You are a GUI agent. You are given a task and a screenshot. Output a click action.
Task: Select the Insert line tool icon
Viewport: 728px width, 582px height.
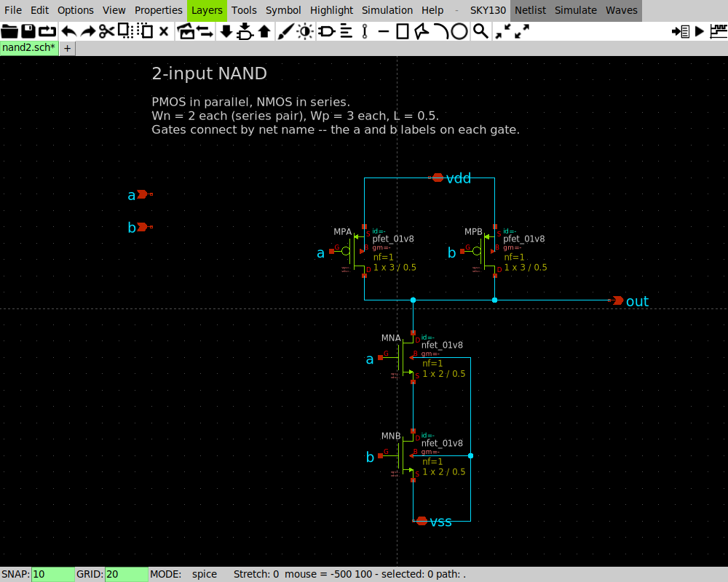tap(384, 31)
